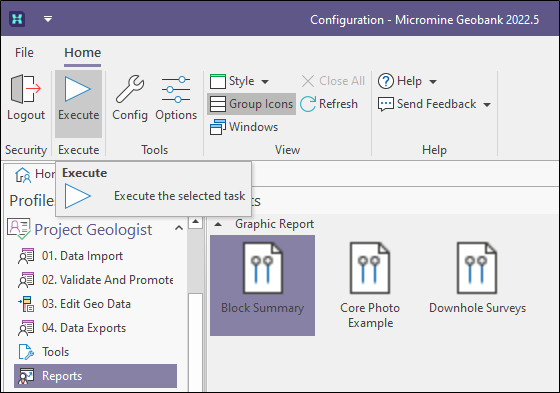Viewport: 560px width, 393px height.
Task: Run the selected task with Execute
Action: point(78,104)
